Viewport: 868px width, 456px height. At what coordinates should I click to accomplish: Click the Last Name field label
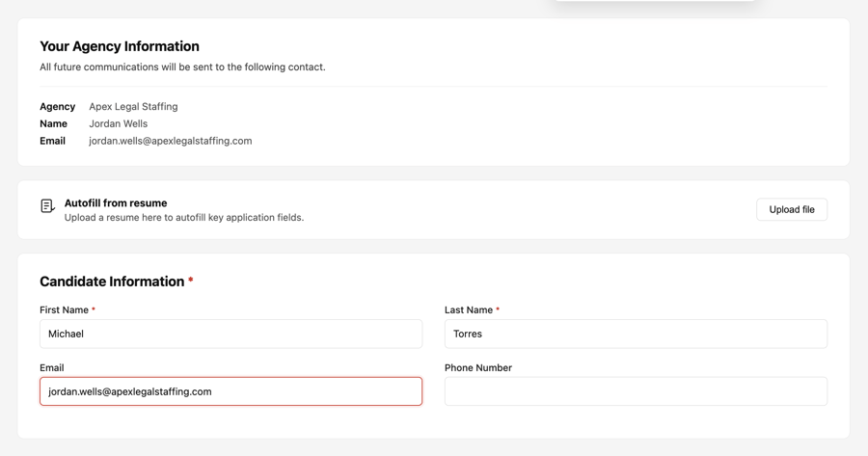coord(469,309)
